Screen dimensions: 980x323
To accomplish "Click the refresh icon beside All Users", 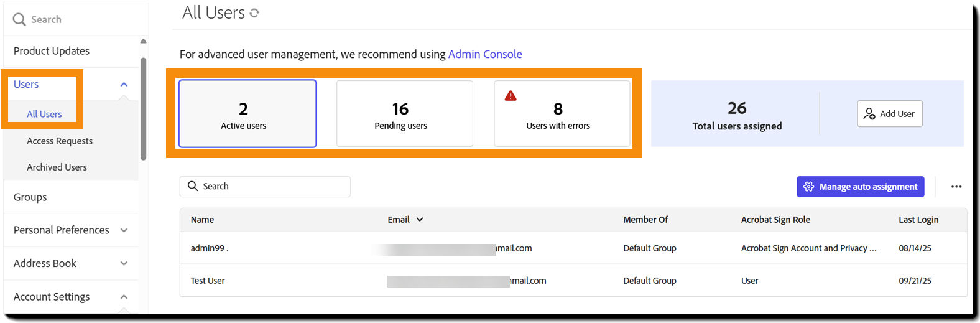I will coord(254,13).
